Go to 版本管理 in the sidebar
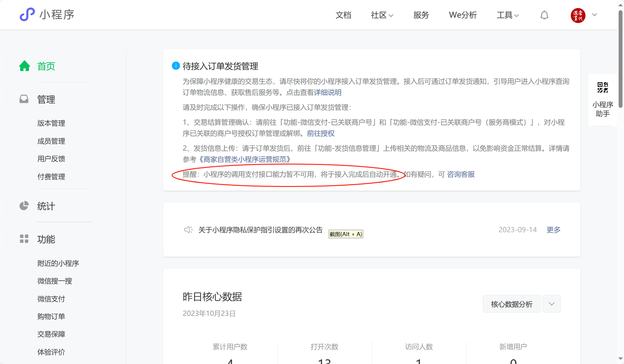624x364 pixels. [x=51, y=123]
